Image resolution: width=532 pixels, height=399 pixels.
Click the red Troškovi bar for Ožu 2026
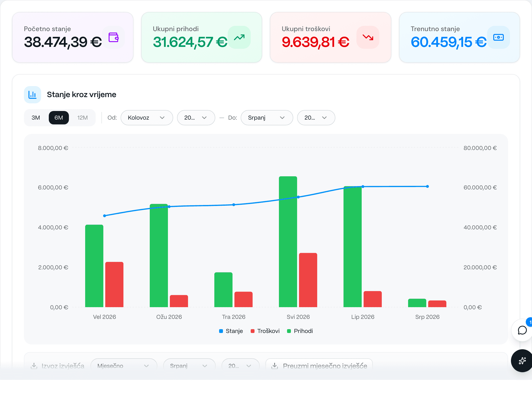(179, 301)
